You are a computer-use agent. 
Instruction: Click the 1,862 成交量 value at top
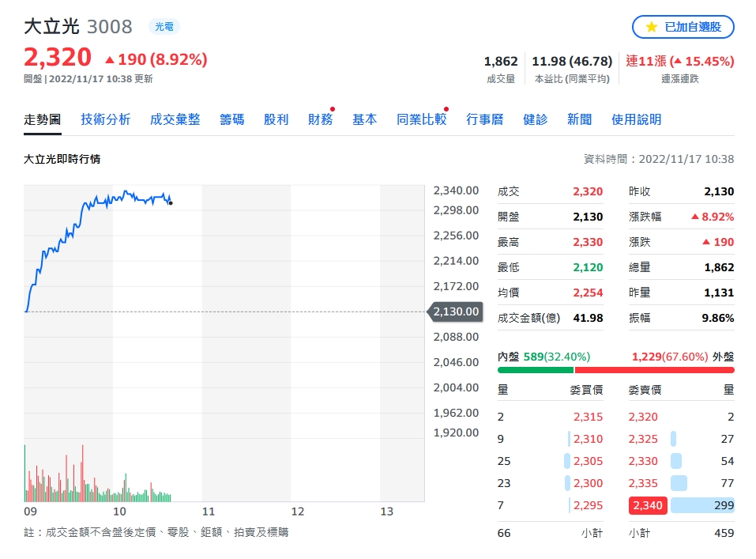pyautogui.click(x=501, y=62)
